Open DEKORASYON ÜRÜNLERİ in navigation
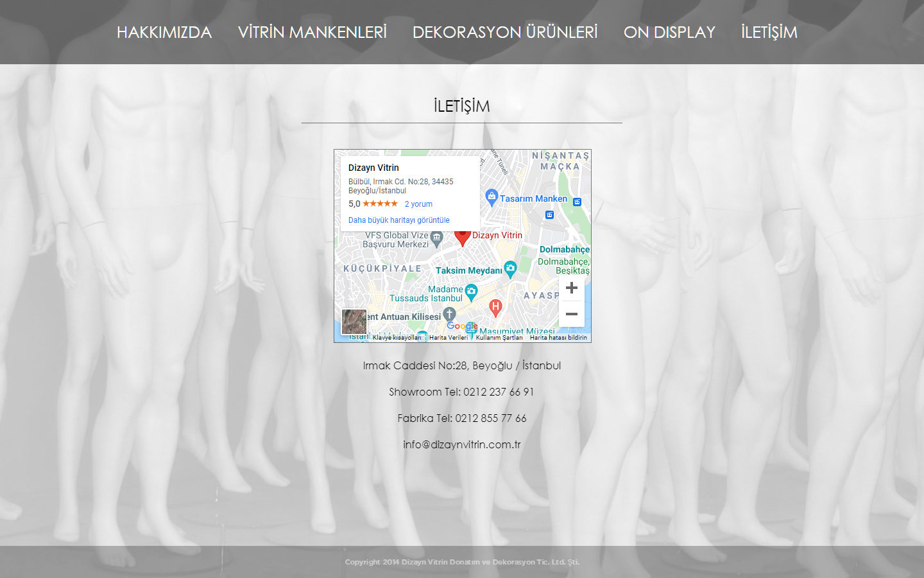924x578 pixels. pos(505,32)
